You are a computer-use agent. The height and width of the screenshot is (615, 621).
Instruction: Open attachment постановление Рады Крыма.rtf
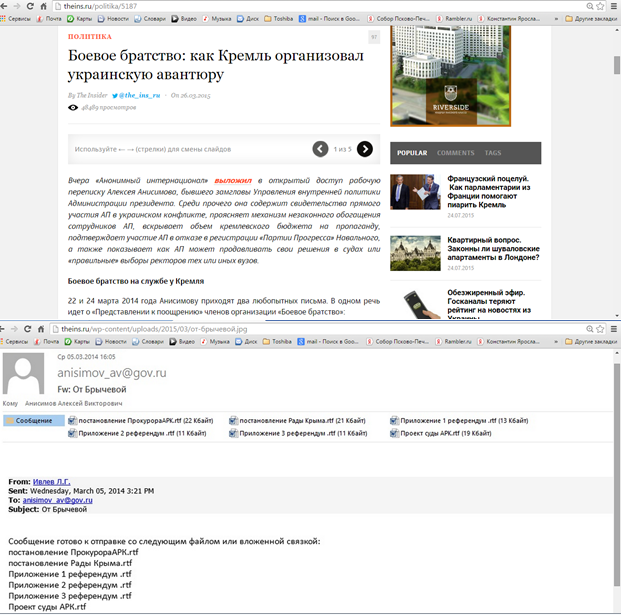[297, 421]
